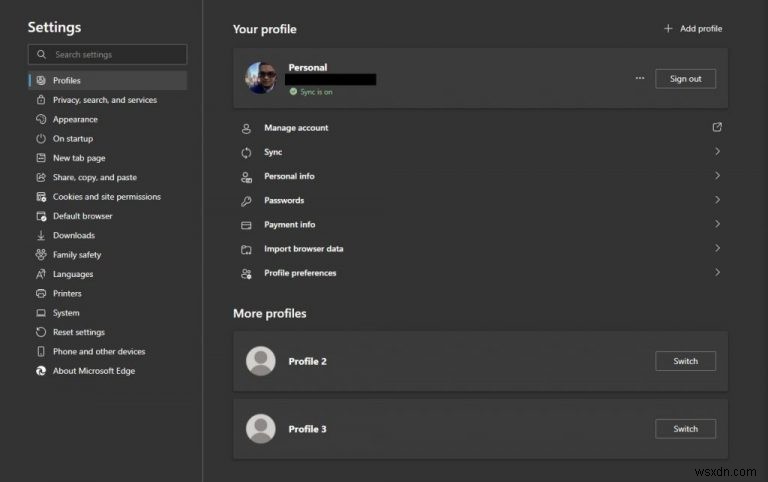
Task: Switch to Profile 2
Action: [x=685, y=361]
